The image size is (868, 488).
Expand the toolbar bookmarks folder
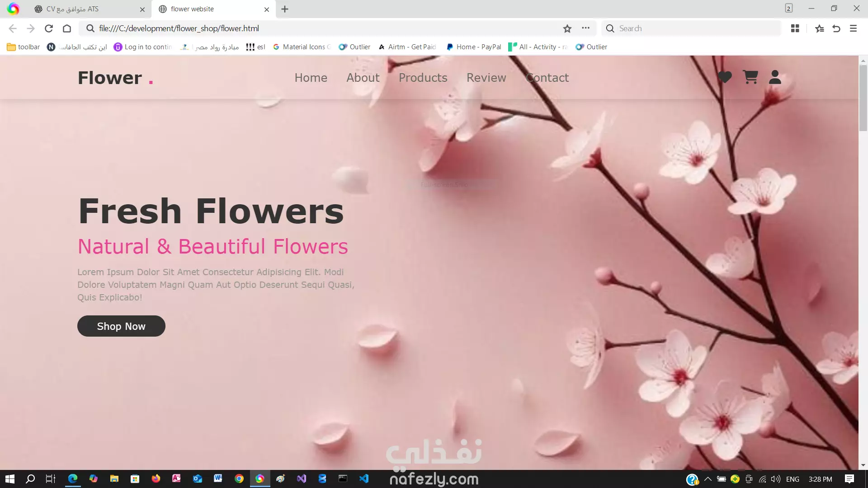point(24,47)
